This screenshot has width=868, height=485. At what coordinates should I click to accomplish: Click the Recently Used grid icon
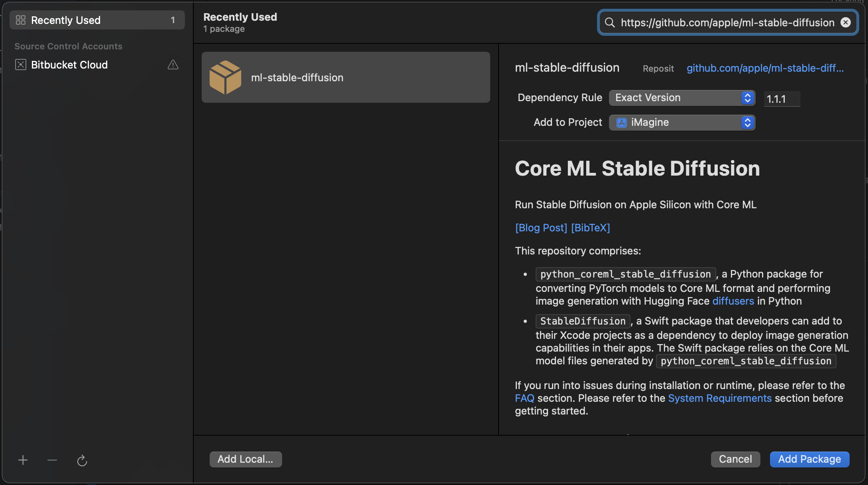point(21,20)
